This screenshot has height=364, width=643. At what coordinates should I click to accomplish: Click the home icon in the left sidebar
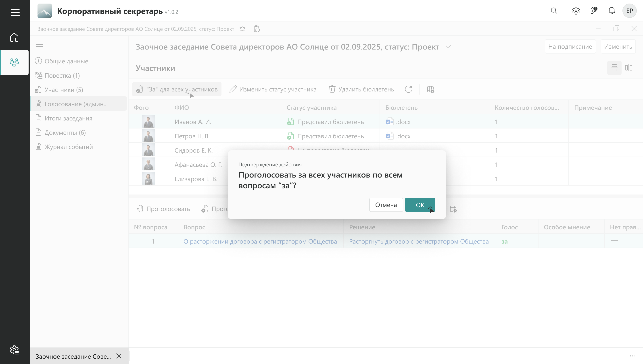(14, 37)
